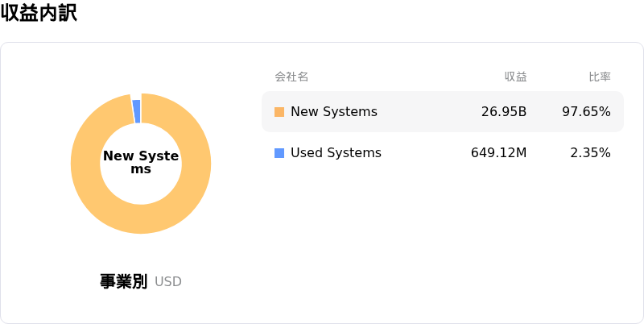Screen dimensions: 644x324
Task: Click the 97.65% ratio value
Action: pyautogui.click(x=587, y=112)
